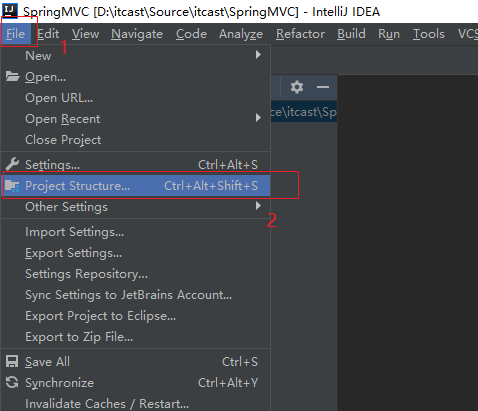
Task: Click the wrench icon beside Settings...
Action: pyautogui.click(x=12, y=164)
